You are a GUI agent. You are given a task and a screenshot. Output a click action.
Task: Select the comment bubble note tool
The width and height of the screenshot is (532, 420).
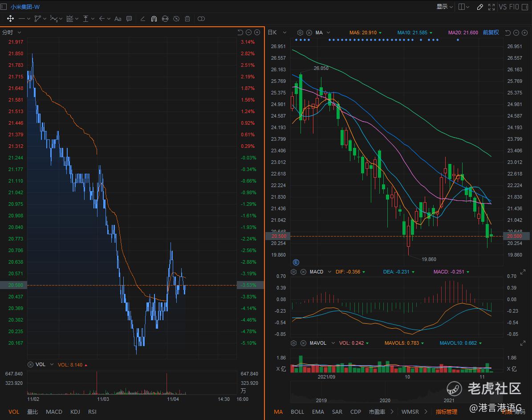coord(129,19)
